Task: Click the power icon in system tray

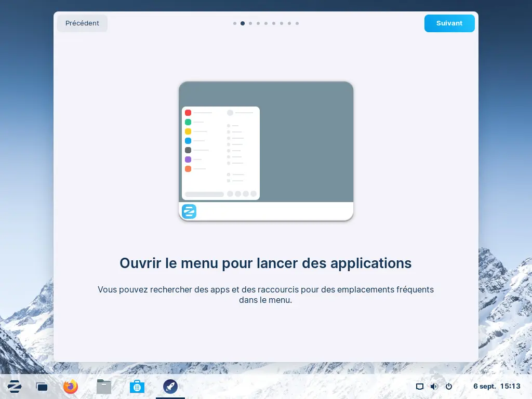Action: click(449, 387)
